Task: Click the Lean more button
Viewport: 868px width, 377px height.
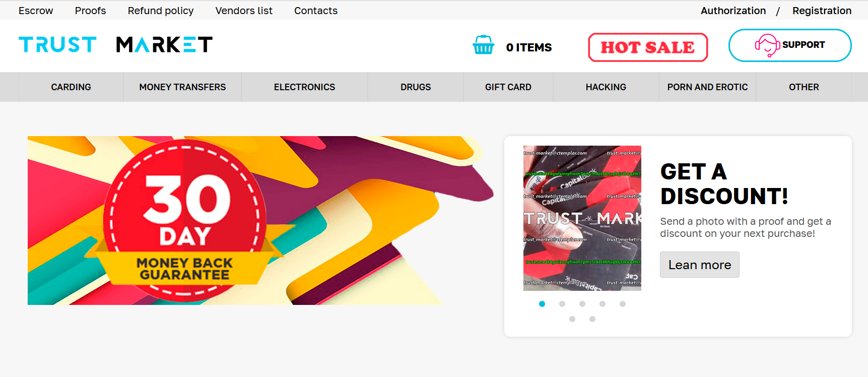Action: [699, 265]
